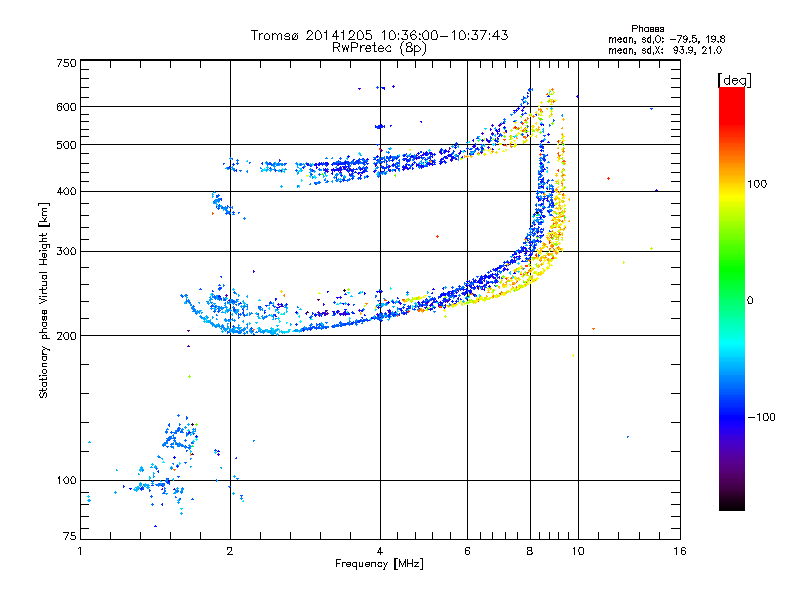Click the title "Tromsø 20141205 10:36:00-10:37:43"
The width and height of the screenshot is (800, 600).
pyautogui.click(x=380, y=35)
